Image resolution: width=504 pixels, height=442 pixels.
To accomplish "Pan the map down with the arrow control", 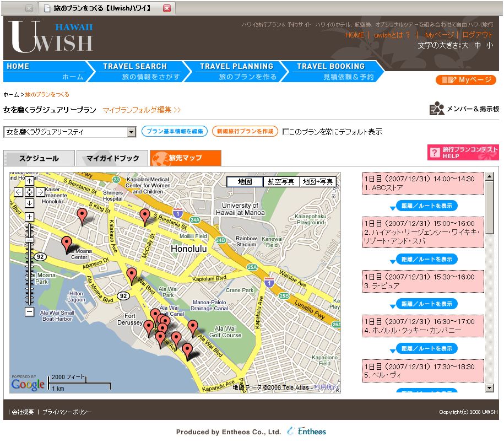I will [29, 203].
